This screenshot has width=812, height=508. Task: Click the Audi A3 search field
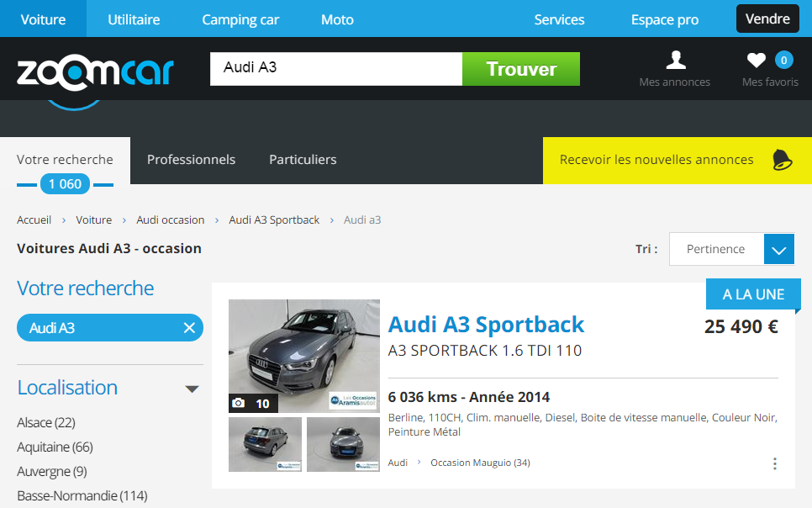(336, 69)
